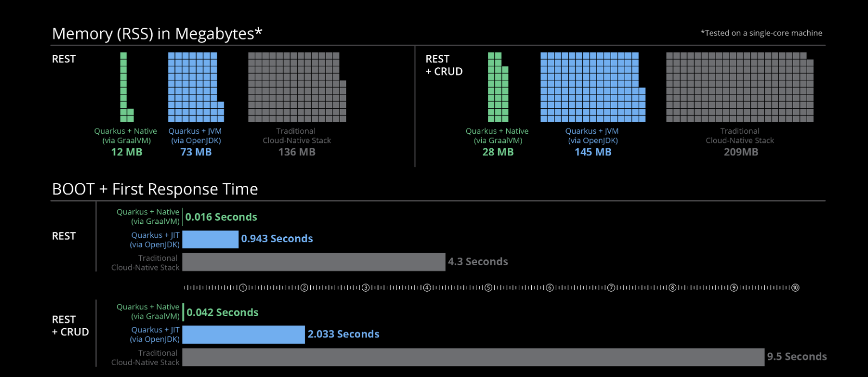The width and height of the screenshot is (868, 377).
Task: Click the long gray 9.5 Seconds bar
Action: click(473, 357)
